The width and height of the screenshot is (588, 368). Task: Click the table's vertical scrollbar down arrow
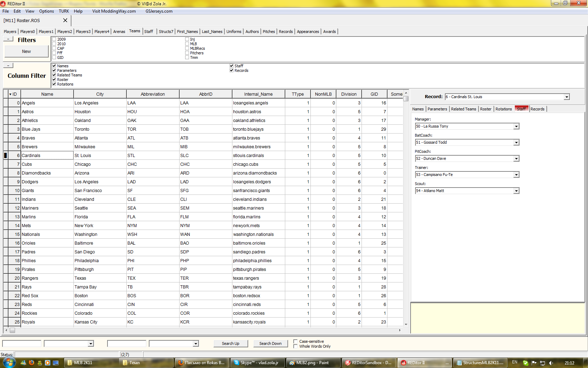(406, 325)
